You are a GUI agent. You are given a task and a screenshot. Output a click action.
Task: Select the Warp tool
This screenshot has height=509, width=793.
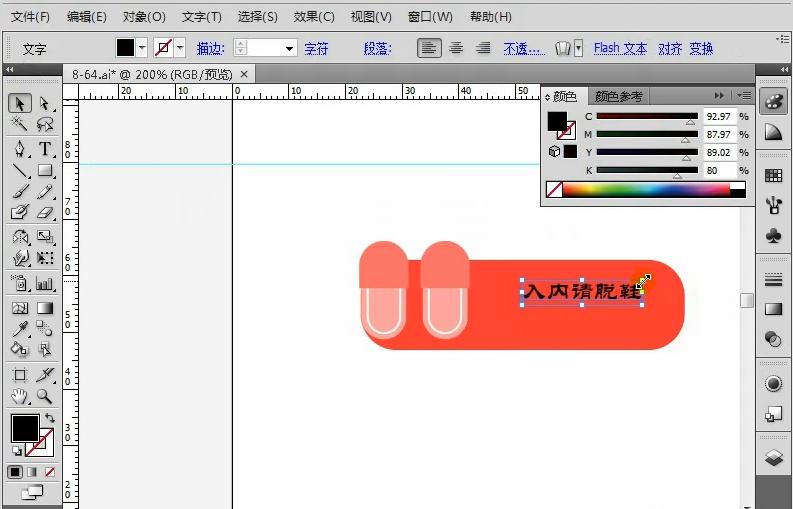point(20,258)
